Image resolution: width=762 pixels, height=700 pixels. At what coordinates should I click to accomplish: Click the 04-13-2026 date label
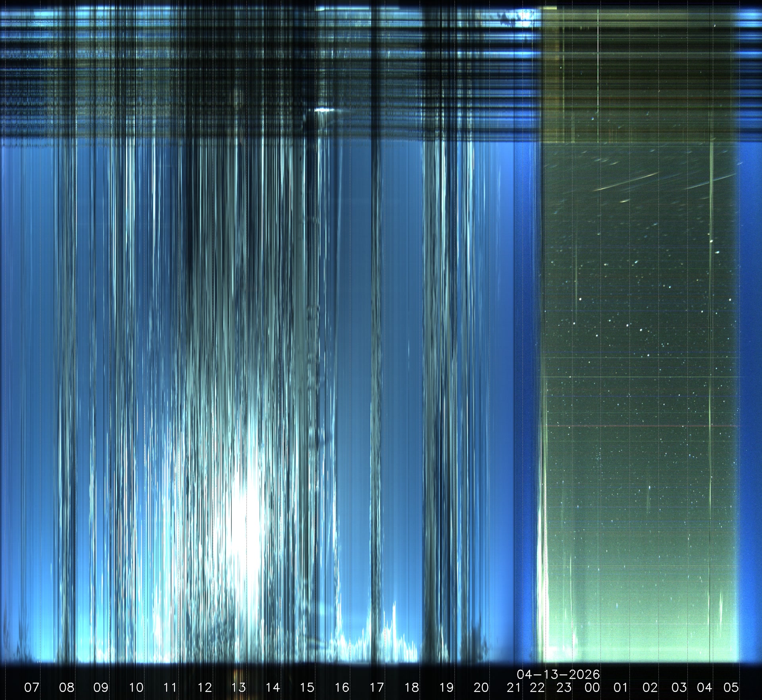point(558,674)
